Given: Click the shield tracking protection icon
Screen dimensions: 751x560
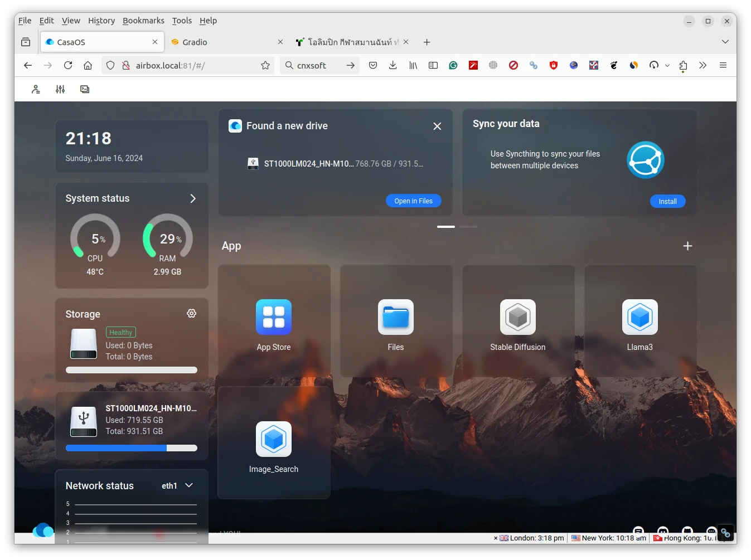Looking at the screenshot, I should [110, 65].
